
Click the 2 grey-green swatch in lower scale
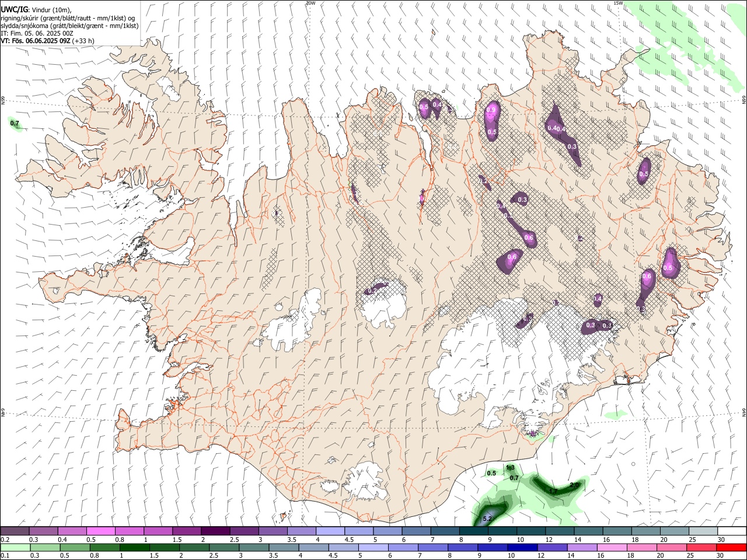pos(194,548)
